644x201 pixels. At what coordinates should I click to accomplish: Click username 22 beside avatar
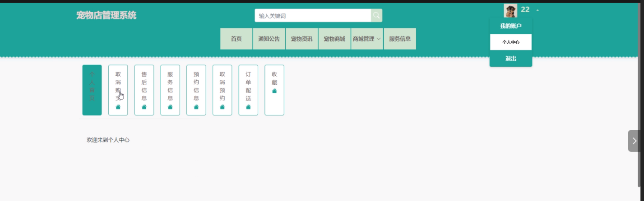tap(525, 9)
